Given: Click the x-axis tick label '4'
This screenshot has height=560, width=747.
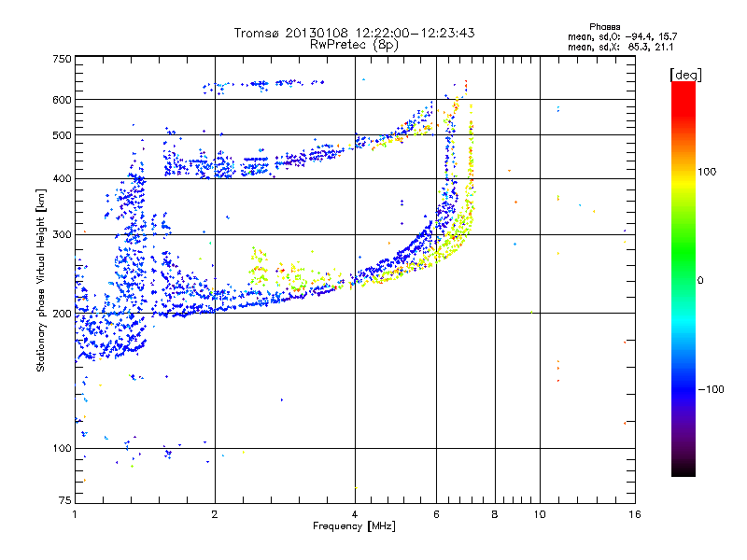Looking at the screenshot, I should point(355,514).
